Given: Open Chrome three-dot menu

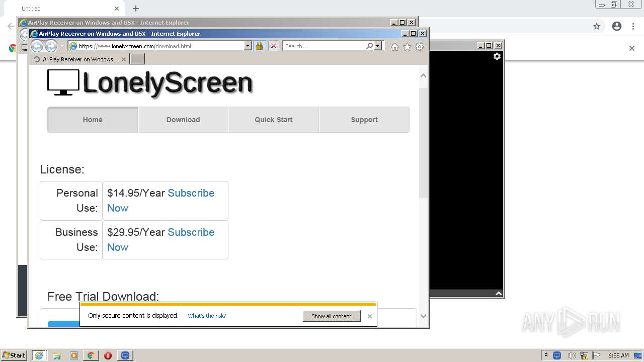Looking at the screenshot, I should [x=633, y=26].
